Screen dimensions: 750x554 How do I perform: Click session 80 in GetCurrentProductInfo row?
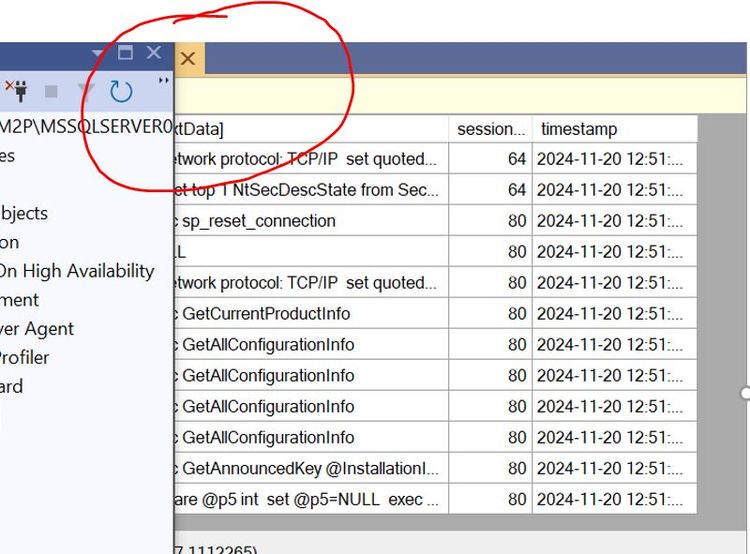(490, 314)
